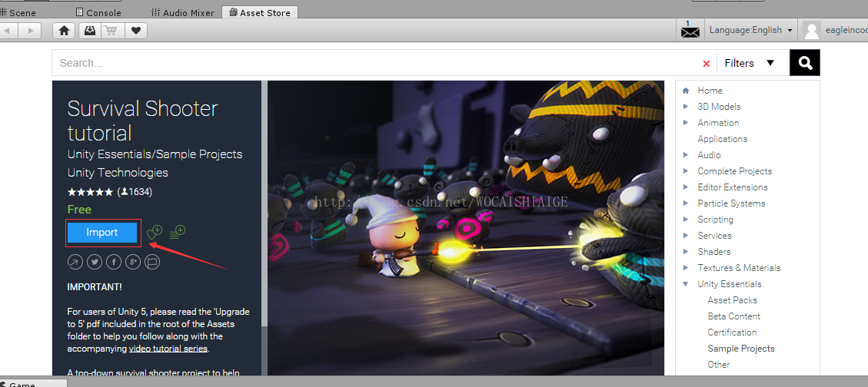Share via arrow link icon
The height and width of the screenshot is (387, 868).
point(75,262)
